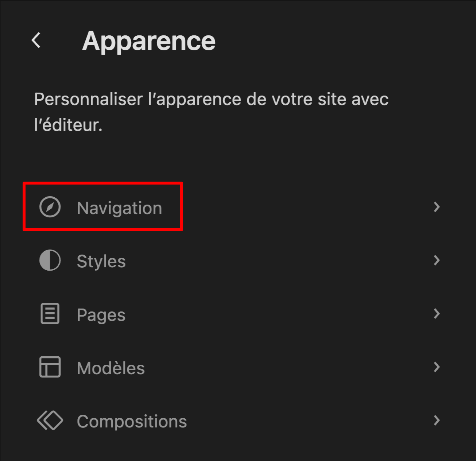Click the Apparence heading
This screenshot has width=476, height=461.
pyautogui.click(x=149, y=40)
